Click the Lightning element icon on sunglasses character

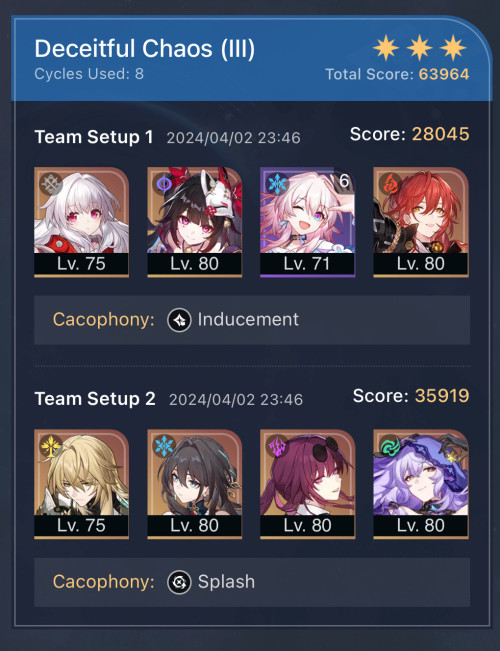coord(277,446)
